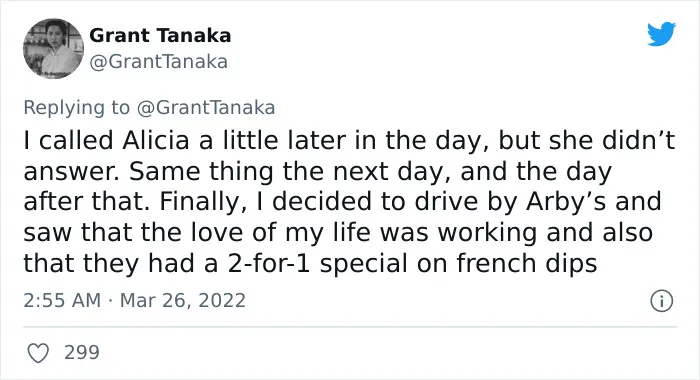Follow the @GrantTanaka link in Replying to line
The height and width of the screenshot is (380, 700).
[x=206, y=108]
